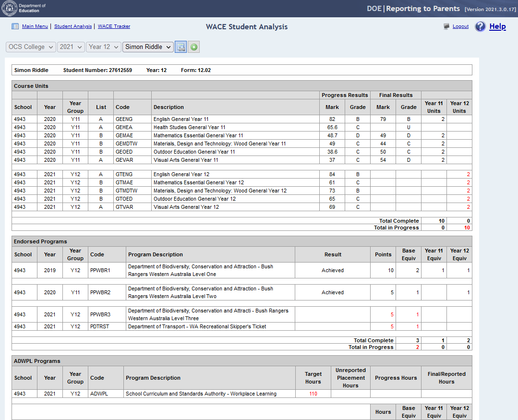Go to Main Menu
The width and height of the screenshot is (518, 420).
(35, 26)
